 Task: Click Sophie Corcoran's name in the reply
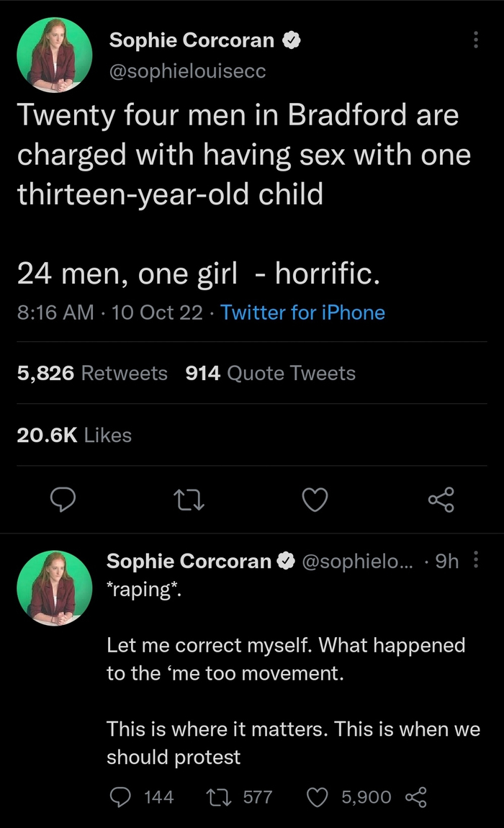pos(189,561)
